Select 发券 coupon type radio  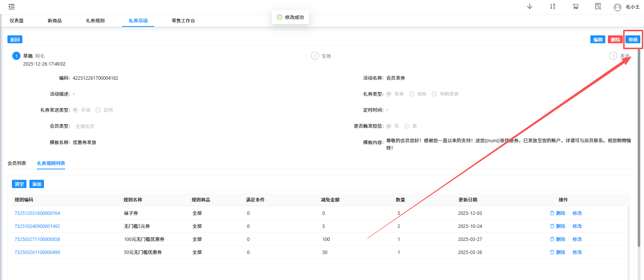point(389,94)
